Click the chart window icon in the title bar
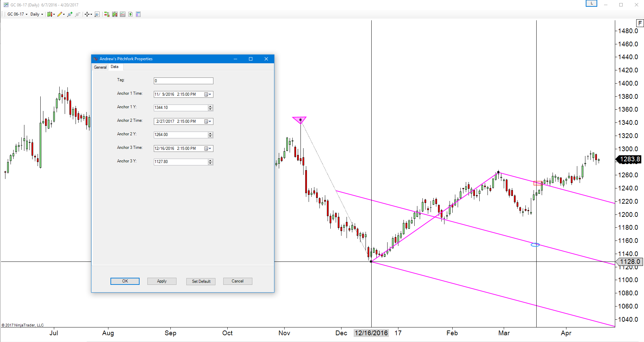The image size is (644, 342). 6,5
